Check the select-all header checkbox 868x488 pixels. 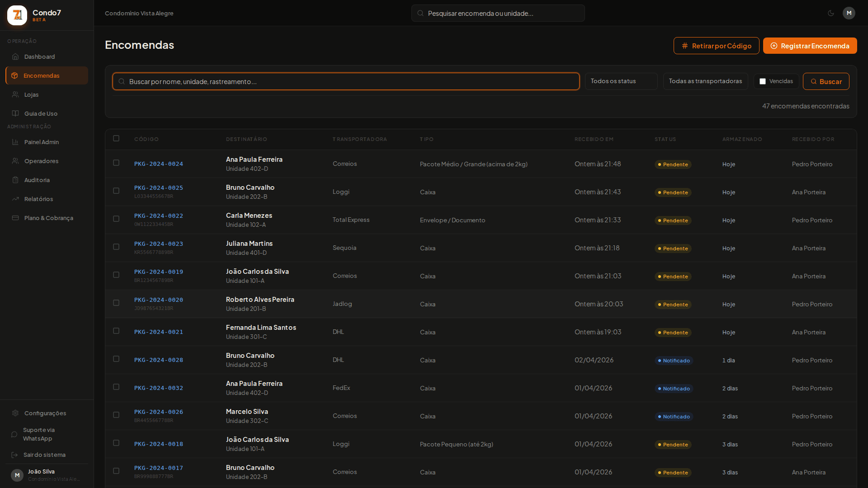116,138
